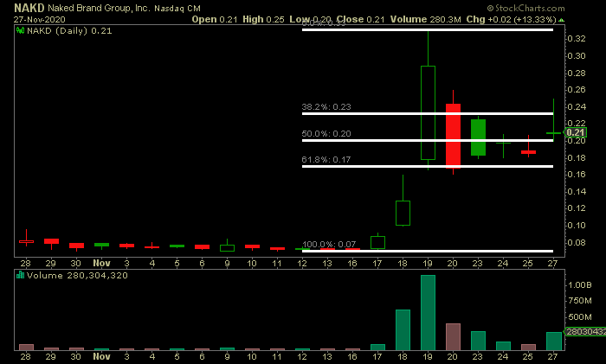The image size is (606, 364).
Task: Click the 0.32 price axis label
Action: click(577, 39)
